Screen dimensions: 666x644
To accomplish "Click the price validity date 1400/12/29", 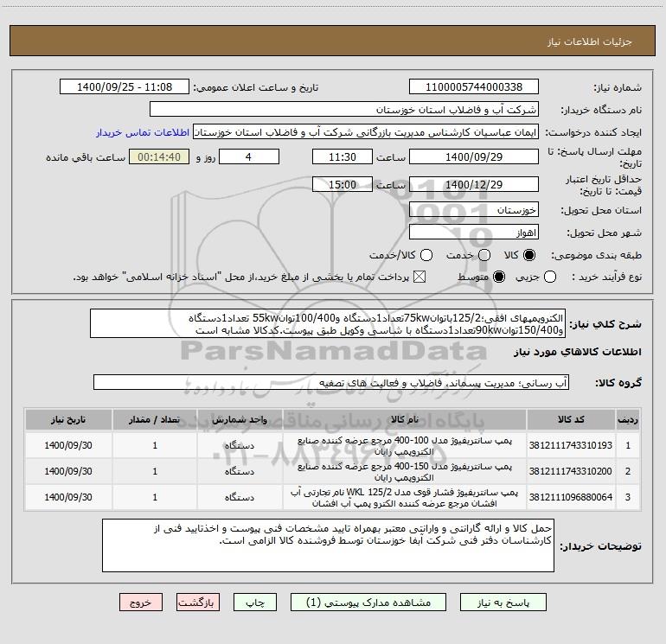I will pyautogui.click(x=474, y=184).
